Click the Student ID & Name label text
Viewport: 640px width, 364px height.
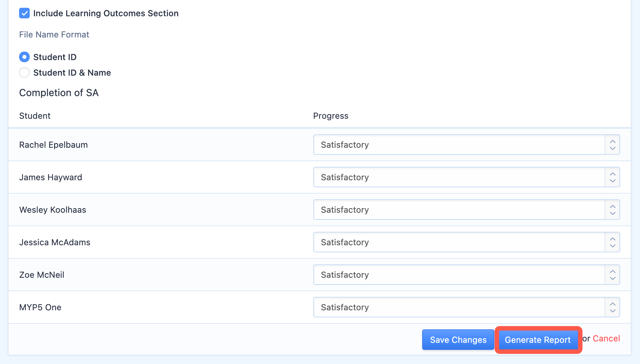[x=72, y=72]
